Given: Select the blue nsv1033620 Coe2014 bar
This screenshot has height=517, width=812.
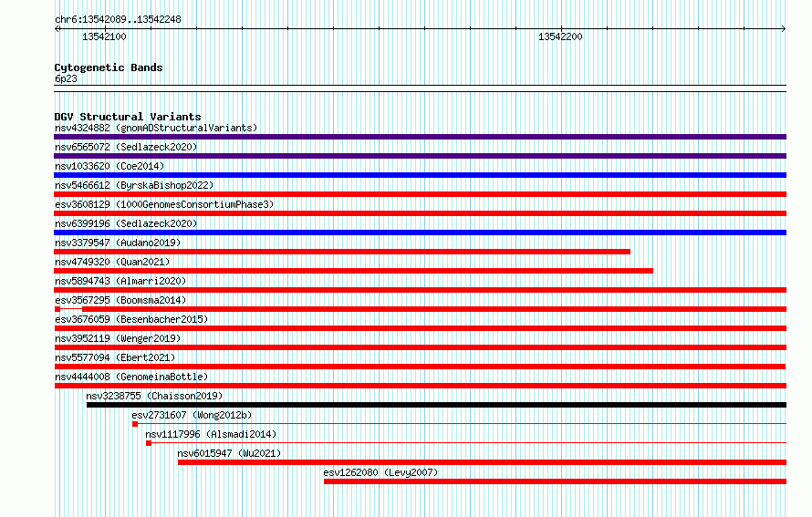Looking at the screenshot, I should tap(420, 175).
